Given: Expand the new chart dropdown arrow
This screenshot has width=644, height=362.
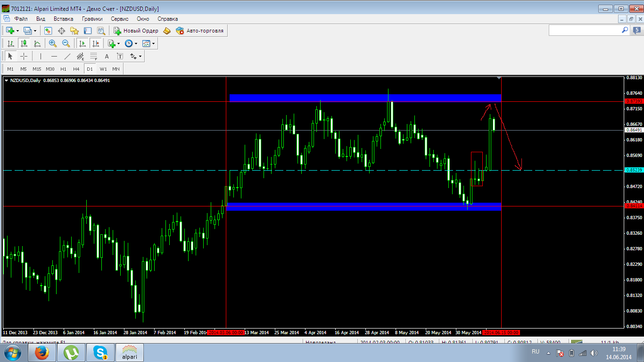Looking at the screenshot, I should (18, 31).
